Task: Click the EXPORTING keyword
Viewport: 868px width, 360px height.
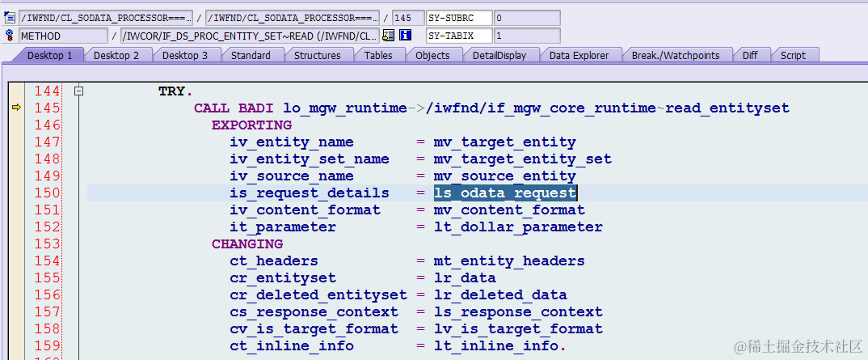Action: [252, 125]
